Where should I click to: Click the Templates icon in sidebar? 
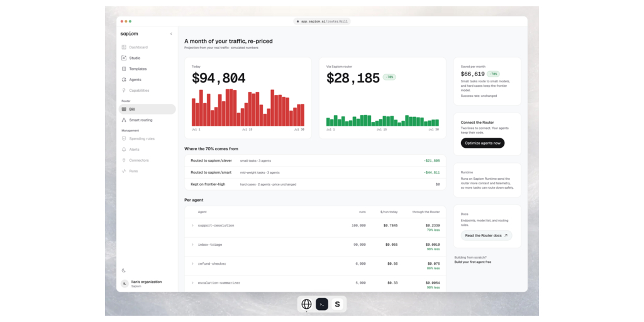coord(124,69)
